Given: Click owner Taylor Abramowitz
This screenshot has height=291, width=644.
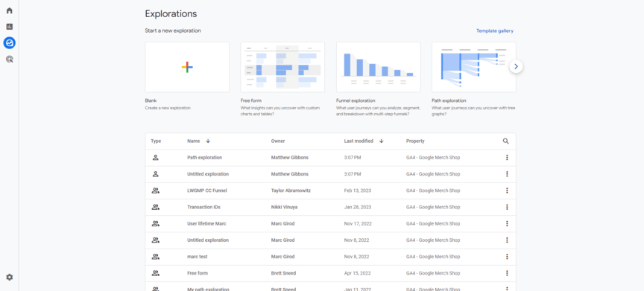Looking at the screenshot, I should [291, 191].
